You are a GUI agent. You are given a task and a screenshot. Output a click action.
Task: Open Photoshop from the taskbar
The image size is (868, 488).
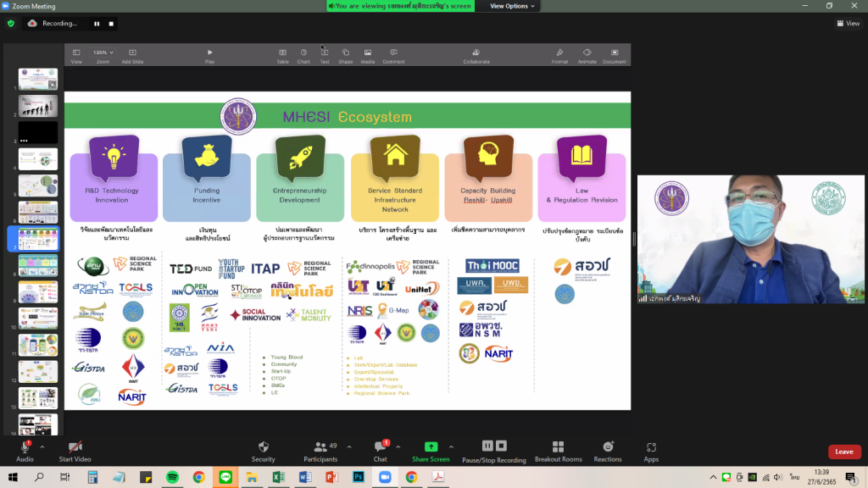click(x=359, y=477)
